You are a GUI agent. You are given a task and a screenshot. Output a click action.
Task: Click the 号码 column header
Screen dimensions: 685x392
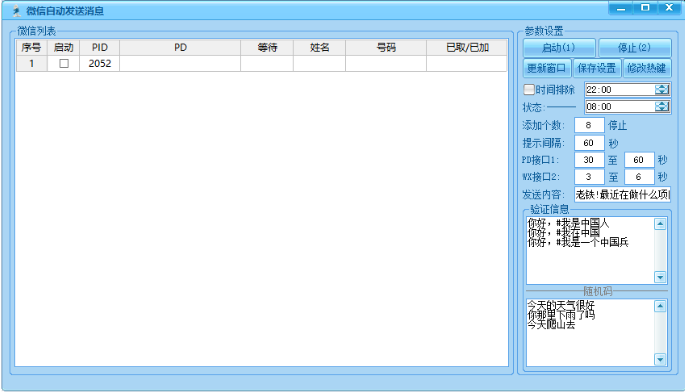[386, 47]
